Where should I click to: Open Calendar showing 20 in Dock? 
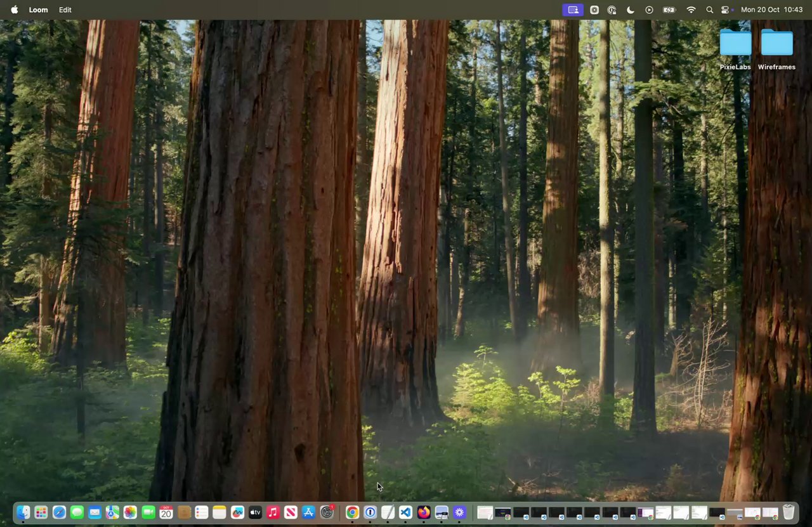[166, 512]
